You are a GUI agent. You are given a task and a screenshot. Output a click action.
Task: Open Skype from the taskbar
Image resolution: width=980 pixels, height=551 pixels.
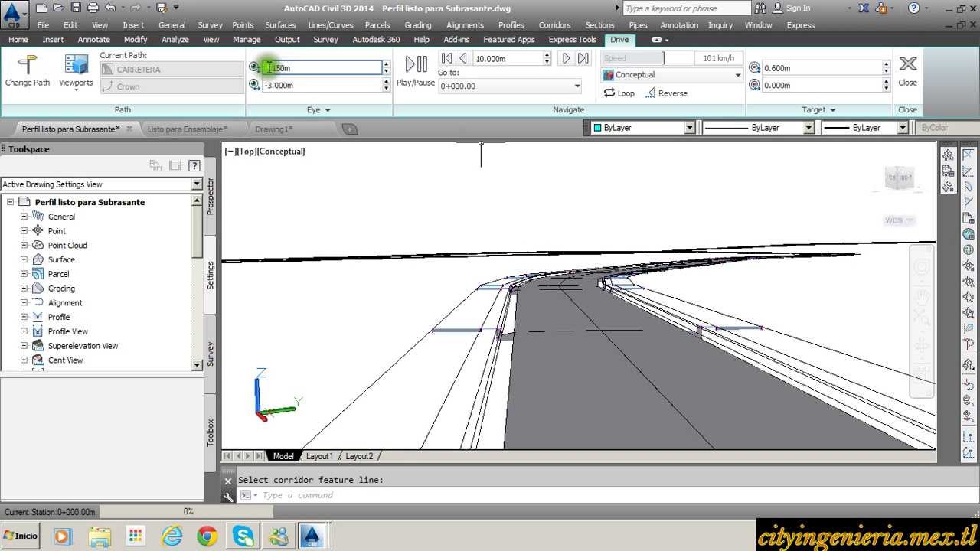(243, 536)
